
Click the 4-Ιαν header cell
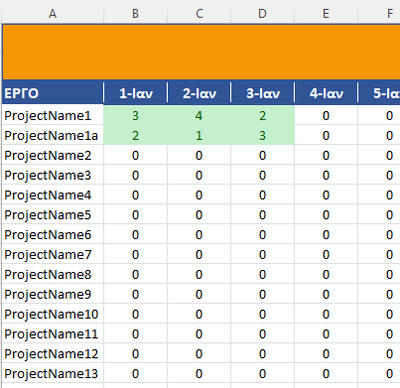click(326, 93)
